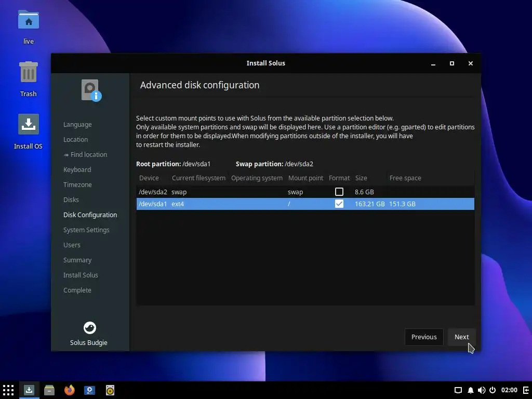Open the applications grid menu
Image resolution: width=532 pixels, height=399 pixels.
(x=8, y=390)
